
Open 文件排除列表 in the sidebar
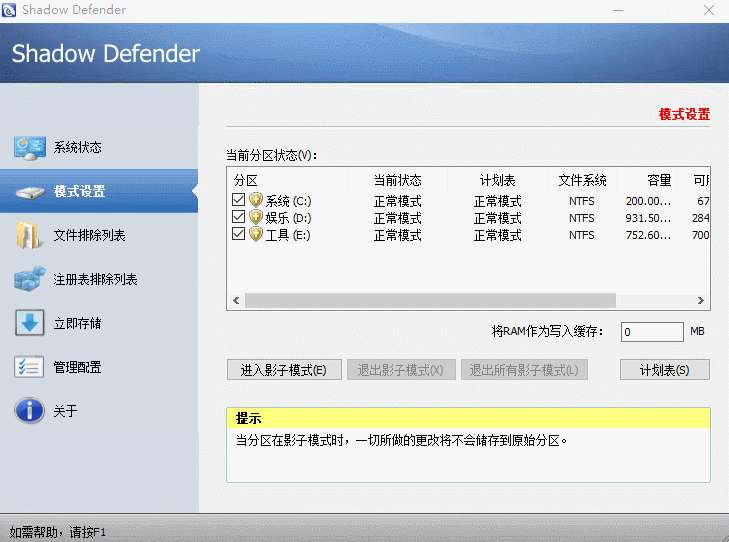(99, 235)
